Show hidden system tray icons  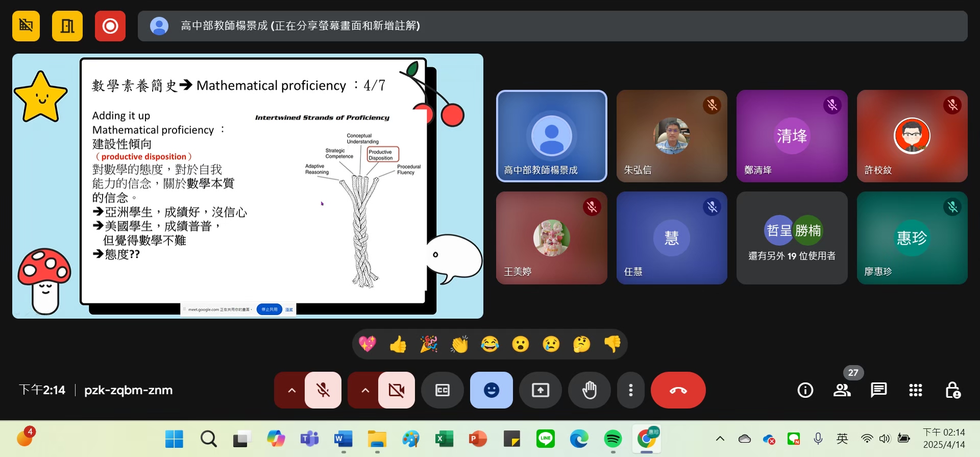pos(720,439)
